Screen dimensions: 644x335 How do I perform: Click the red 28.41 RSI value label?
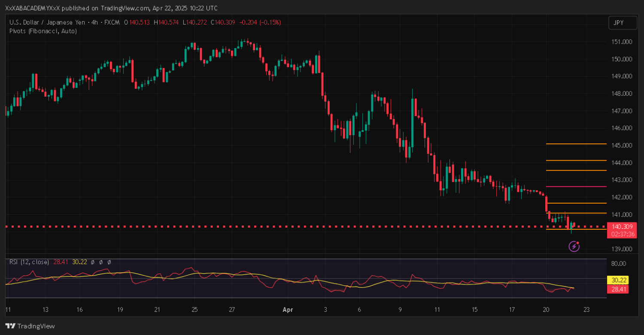tap(617, 289)
